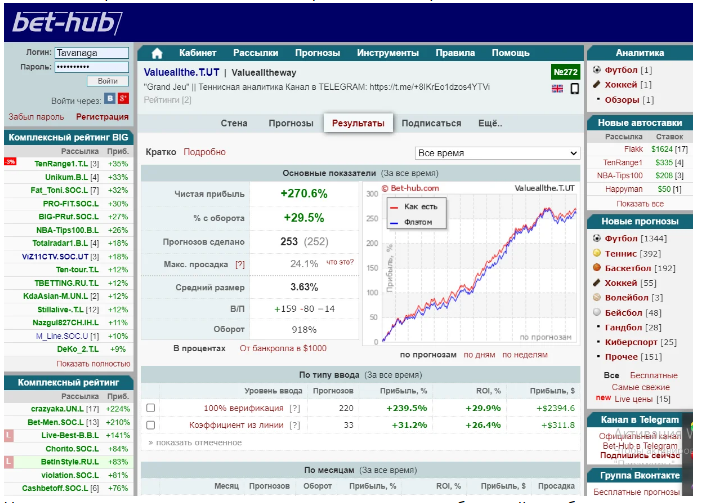Click the Хоккей icon in Новые прогнозы
Screen dimensions: 702x503
597,283
